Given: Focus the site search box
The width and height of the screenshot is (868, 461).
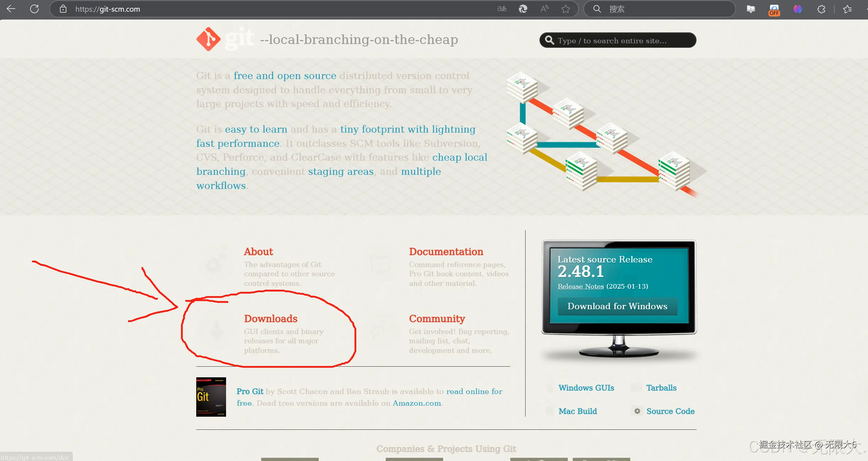Looking at the screenshot, I should click(x=617, y=40).
